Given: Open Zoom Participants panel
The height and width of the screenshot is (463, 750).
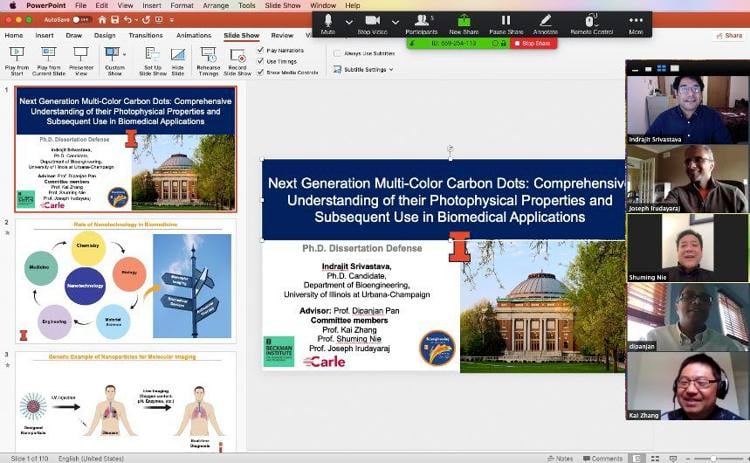Looking at the screenshot, I should click(421, 23).
